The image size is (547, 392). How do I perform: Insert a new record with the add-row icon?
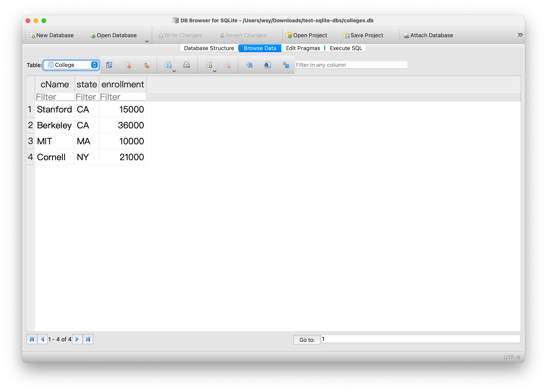click(x=209, y=65)
